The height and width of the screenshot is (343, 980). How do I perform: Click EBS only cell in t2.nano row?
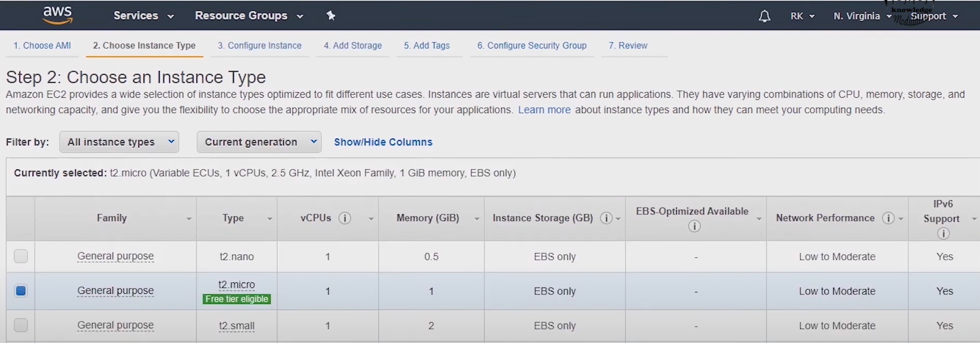tap(555, 257)
